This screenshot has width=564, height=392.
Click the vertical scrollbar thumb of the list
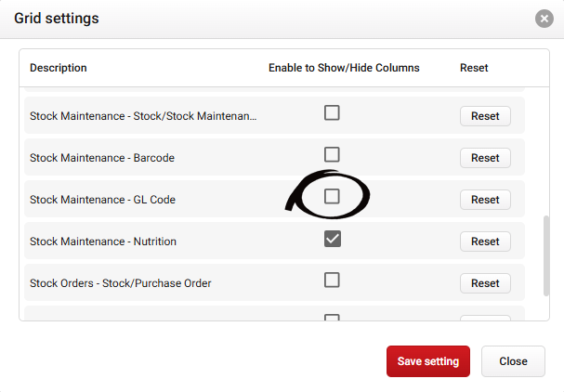click(546, 255)
